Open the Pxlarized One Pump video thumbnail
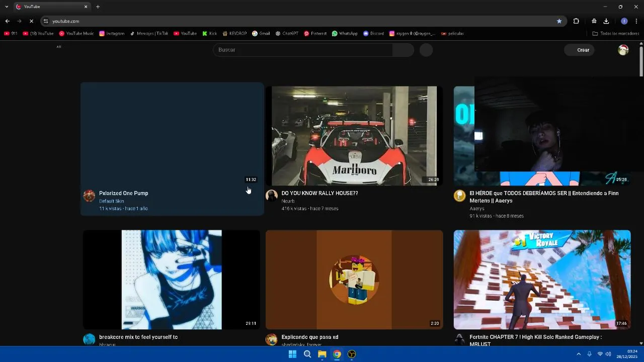This screenshot has width=644, height=362. pos(172,136)
